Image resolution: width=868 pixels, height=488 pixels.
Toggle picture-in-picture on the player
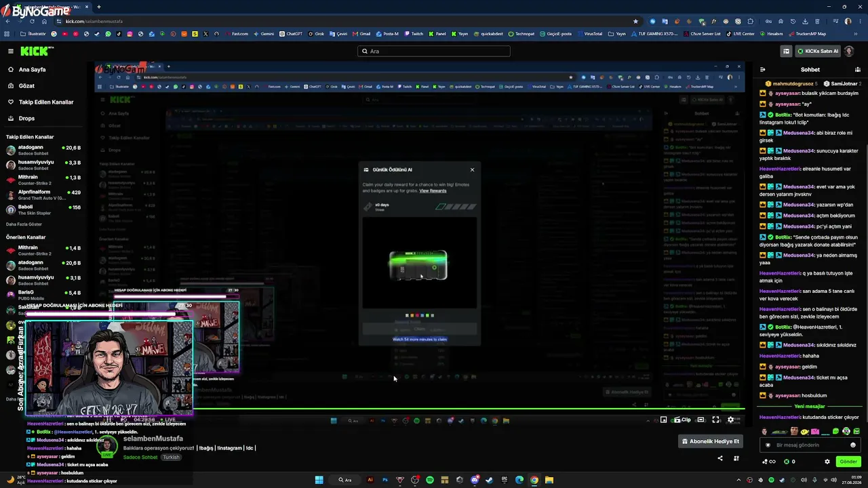[664, 420]
